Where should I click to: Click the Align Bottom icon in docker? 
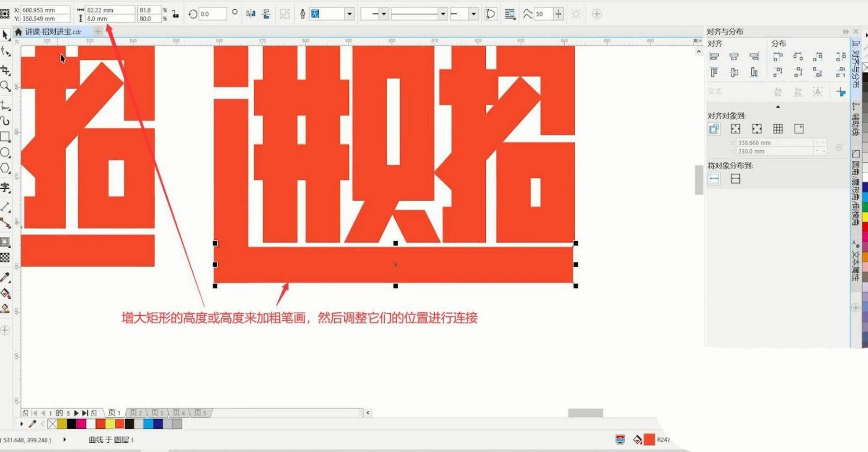[x=754, y=72]
